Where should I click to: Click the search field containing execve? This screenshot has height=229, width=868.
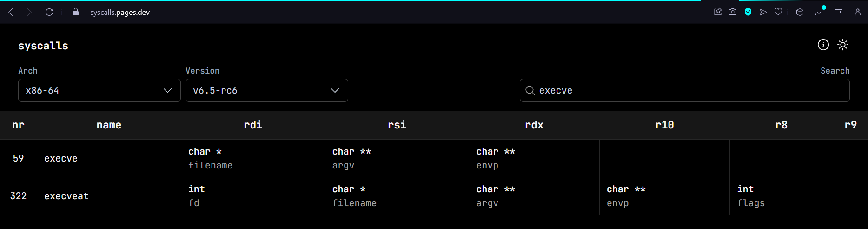pos(688,90)
